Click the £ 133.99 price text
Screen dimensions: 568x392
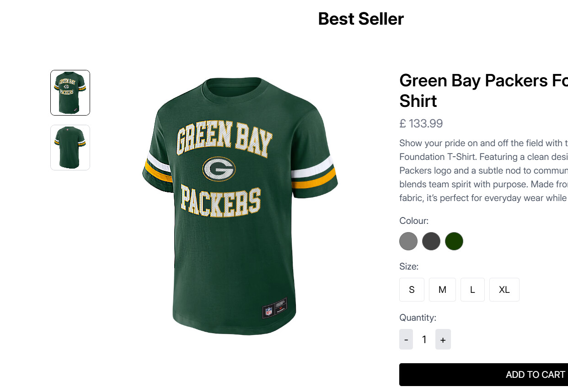pos(421,124)
